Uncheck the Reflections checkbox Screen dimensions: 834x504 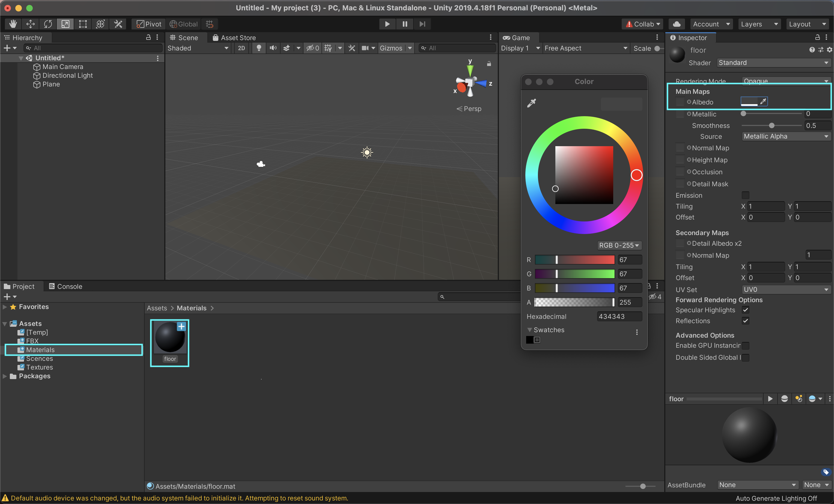click(745, 321)
